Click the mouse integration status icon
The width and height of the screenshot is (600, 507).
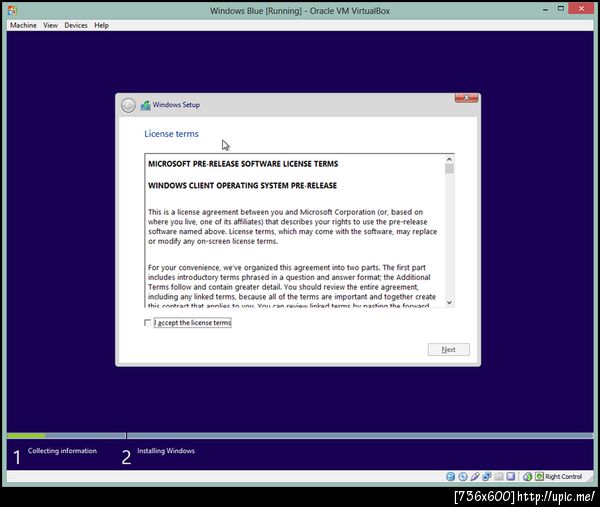click(527, 476)
